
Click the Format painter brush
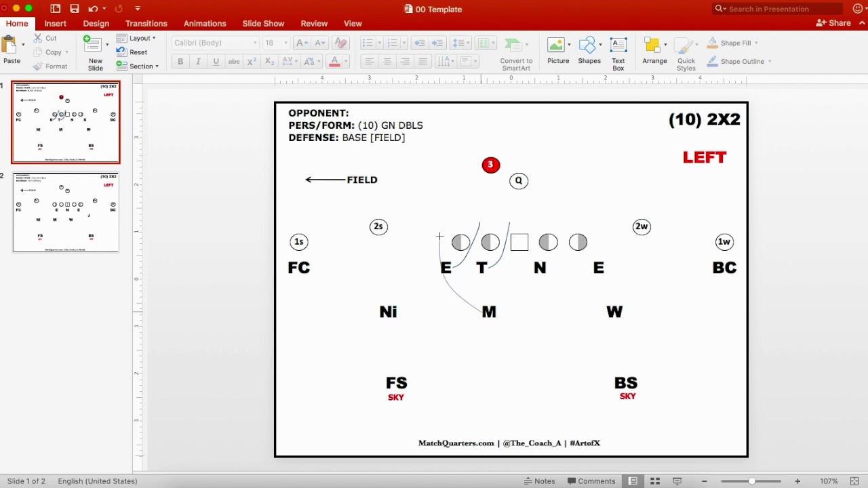51,66
